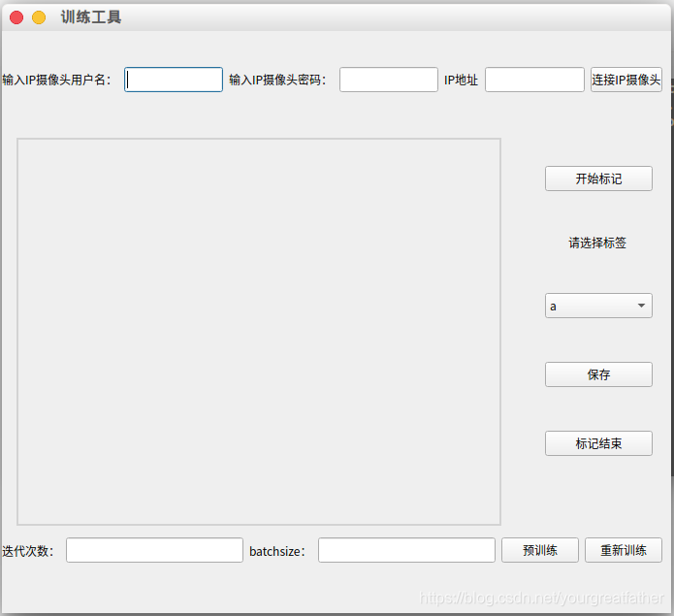Select the batchsize input field
The width and height of the screenshot is (674, 616).
[x=406, y=550]
